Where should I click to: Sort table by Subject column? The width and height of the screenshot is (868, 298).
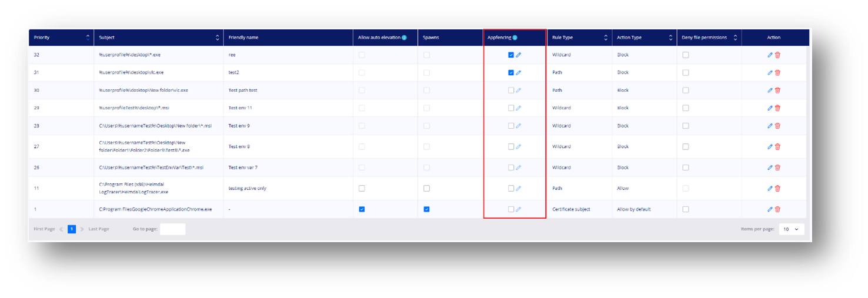[218, 38]
